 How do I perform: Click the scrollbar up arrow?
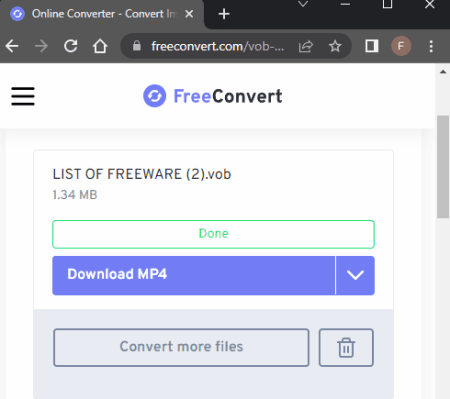click(443, 72)
